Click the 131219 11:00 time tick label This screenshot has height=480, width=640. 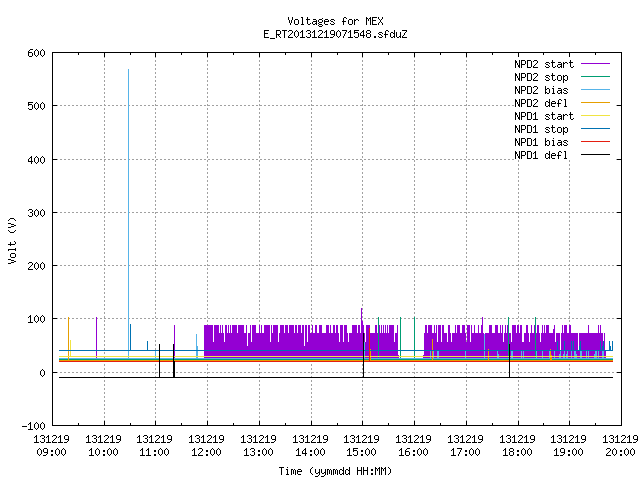point(154,445)
